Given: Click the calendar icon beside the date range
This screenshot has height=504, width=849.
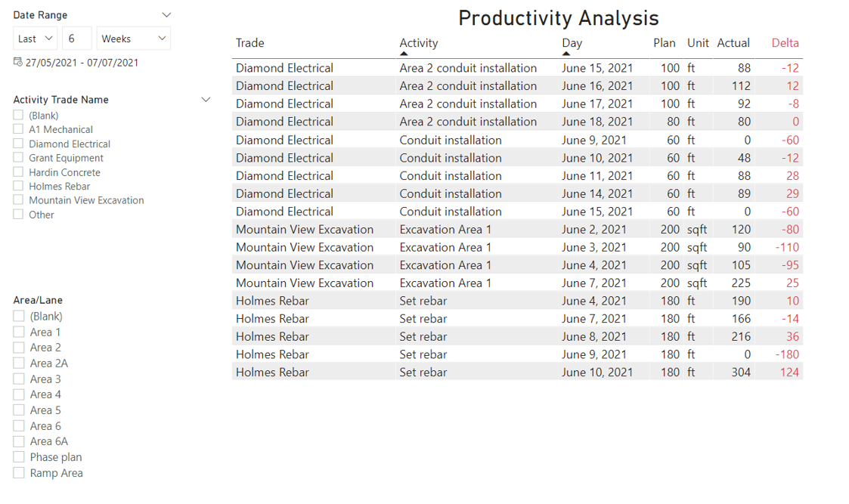Looking at the screenshot, I should pos(17,62).
